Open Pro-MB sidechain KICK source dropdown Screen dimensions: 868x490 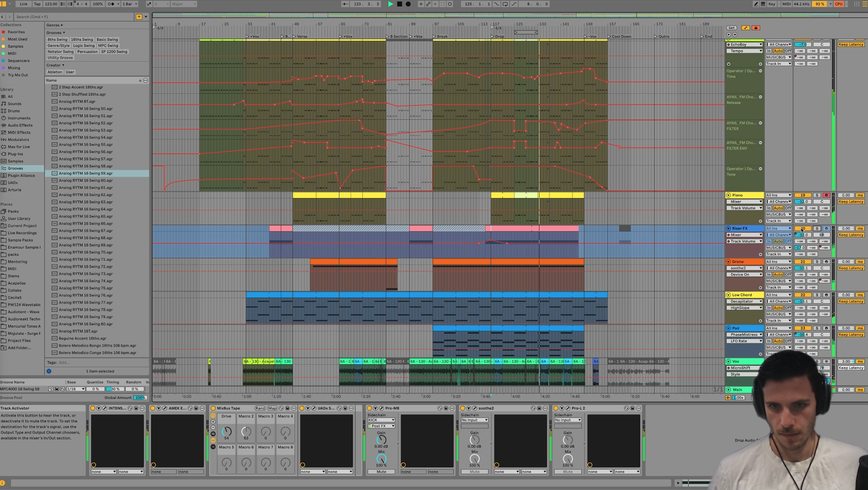tap(381, 420)
